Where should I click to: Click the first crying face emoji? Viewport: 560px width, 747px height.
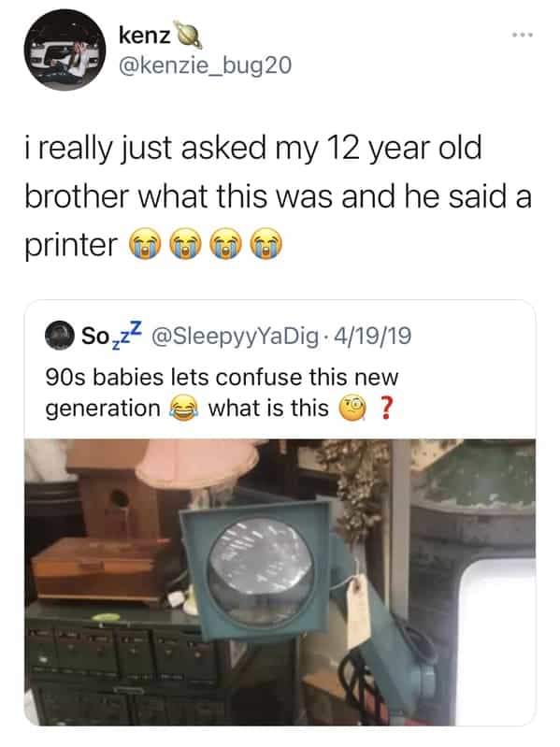pos(145,243)
